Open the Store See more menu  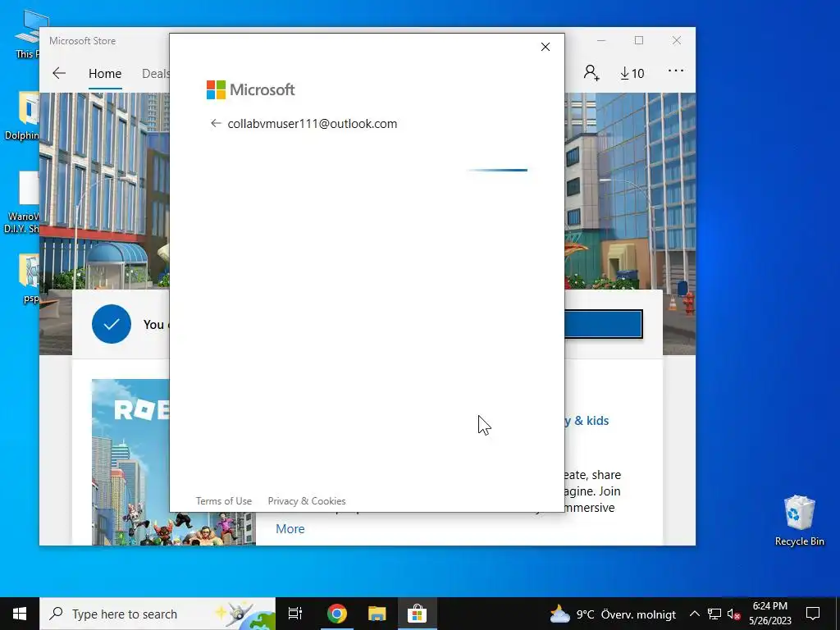tap(676, 71)
